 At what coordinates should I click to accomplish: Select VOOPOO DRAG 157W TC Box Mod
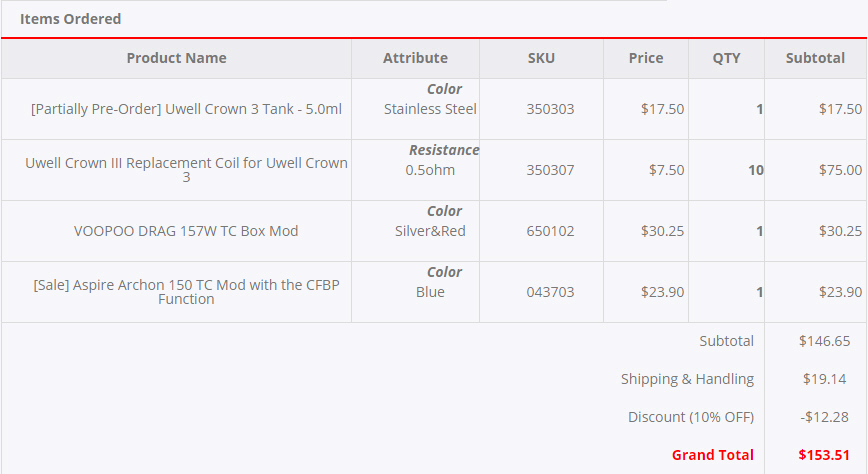click(186, 231)
